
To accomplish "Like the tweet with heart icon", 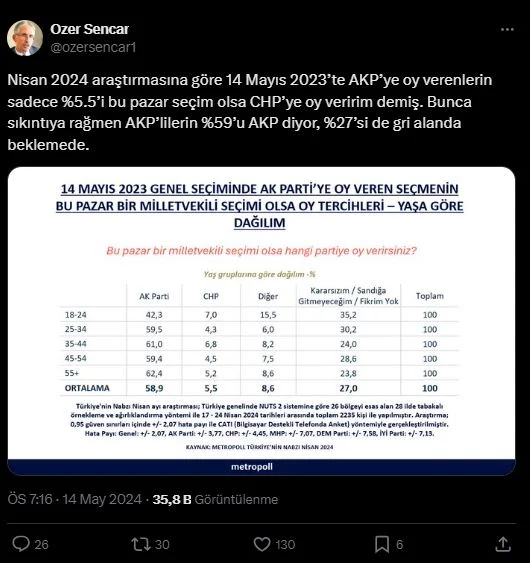I will (x=262, y=544).
